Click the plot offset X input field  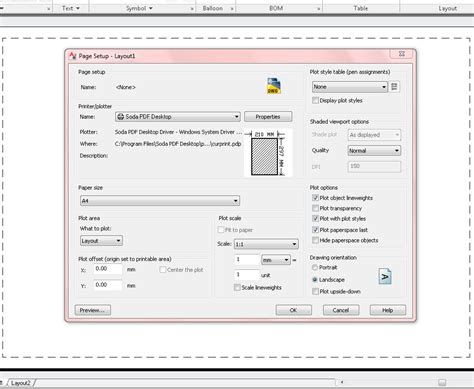coord(108,269)
